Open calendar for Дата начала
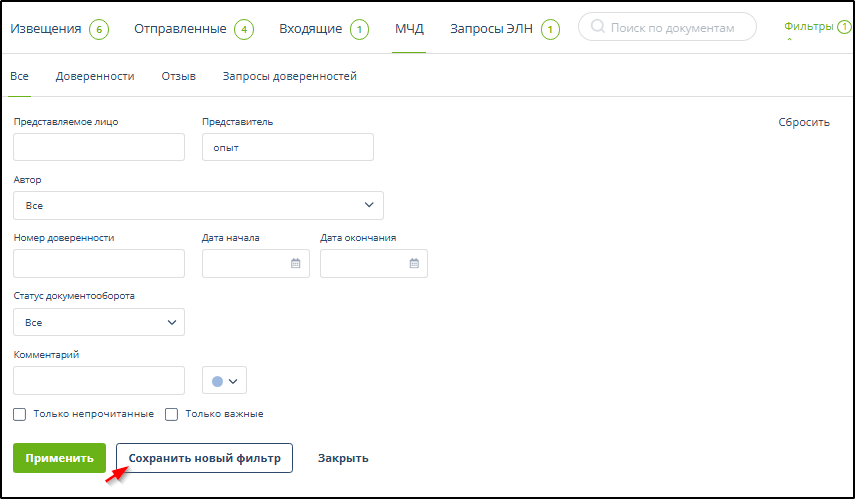The width and height of the screenshot is (855, 499). (x=295, y=264)
